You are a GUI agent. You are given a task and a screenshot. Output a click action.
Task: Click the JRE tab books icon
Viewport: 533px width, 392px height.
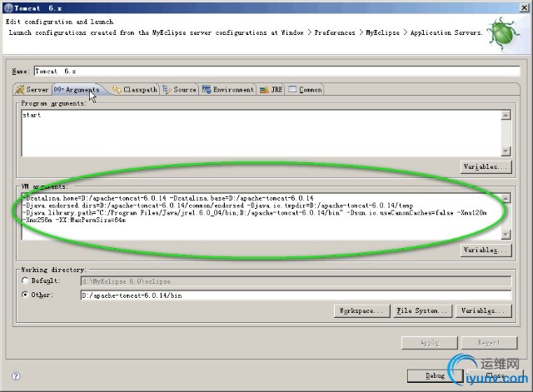[x=264, y=90]
